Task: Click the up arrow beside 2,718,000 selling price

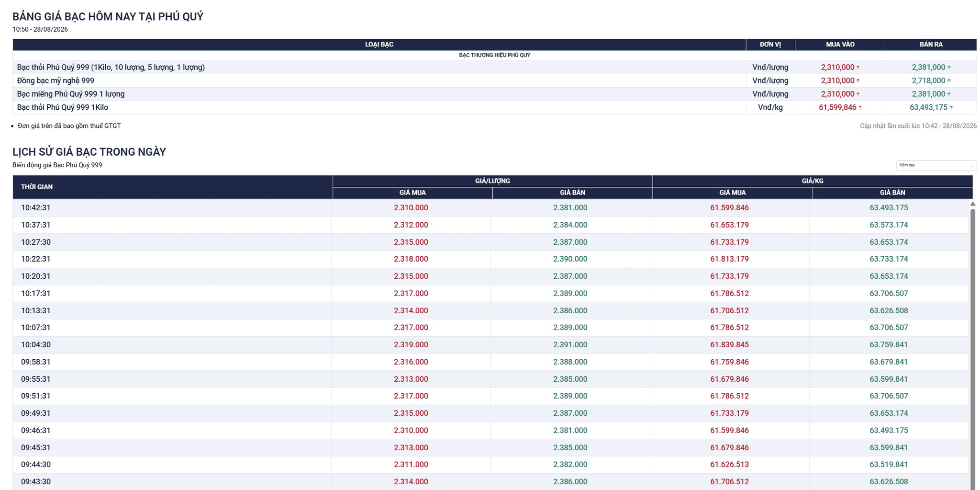Action: point(949,80)
